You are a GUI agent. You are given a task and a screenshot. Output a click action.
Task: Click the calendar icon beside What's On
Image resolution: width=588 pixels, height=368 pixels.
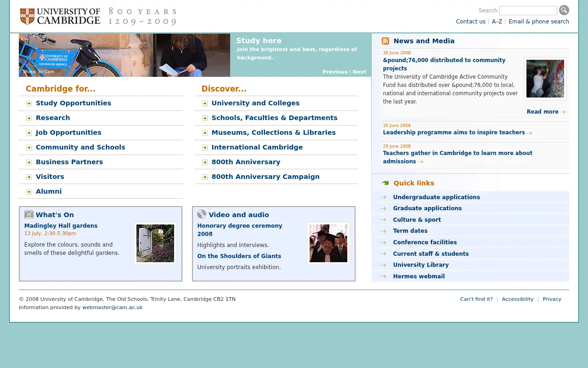[x=29, y=214]
